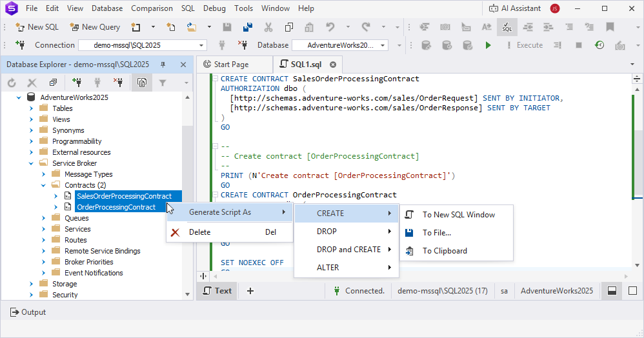The height and width of the screenshot is (338, 644).
Task: Open the Database menu
Action: click(106, 8)
